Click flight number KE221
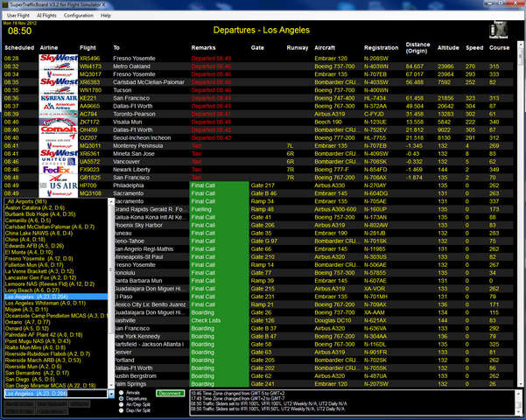Viewport: 526px width, 420px height. 88,98
